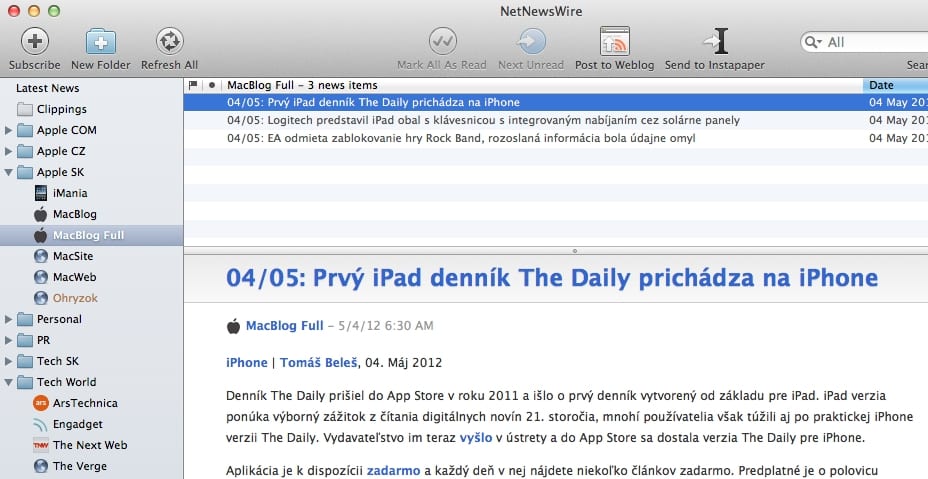Viewport: 928px width, 479px height.
Task: Click the iPhone category link
Action: click(247, 362)
